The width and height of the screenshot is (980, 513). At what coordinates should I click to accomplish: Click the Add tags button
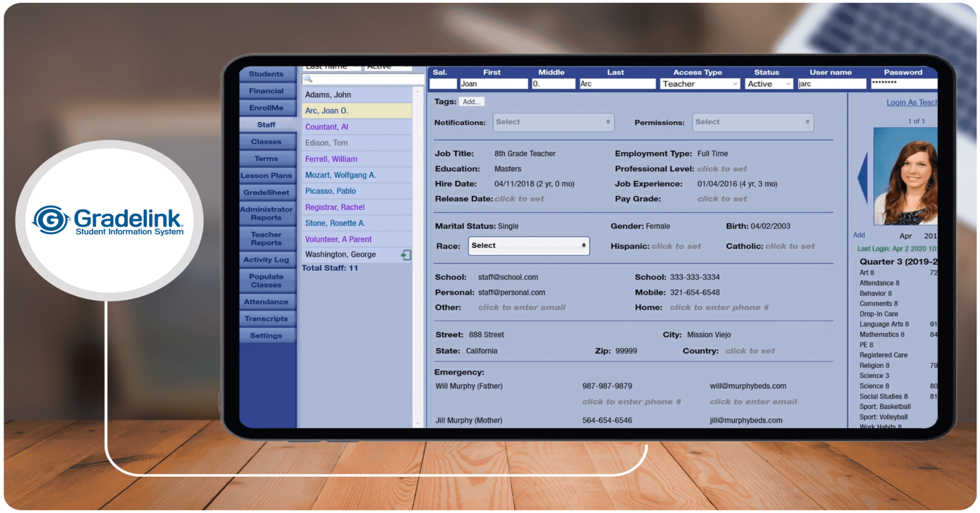[472, 102]
